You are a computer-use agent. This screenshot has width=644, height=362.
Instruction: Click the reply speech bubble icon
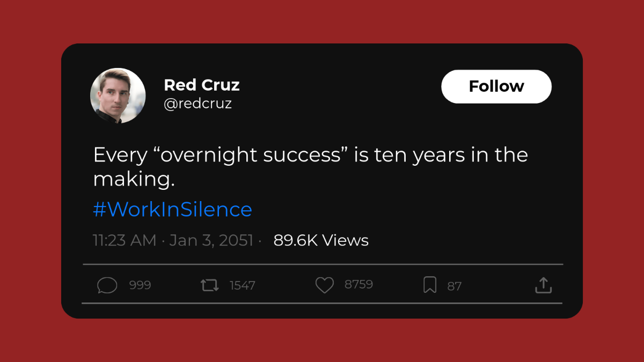(107, 285)
